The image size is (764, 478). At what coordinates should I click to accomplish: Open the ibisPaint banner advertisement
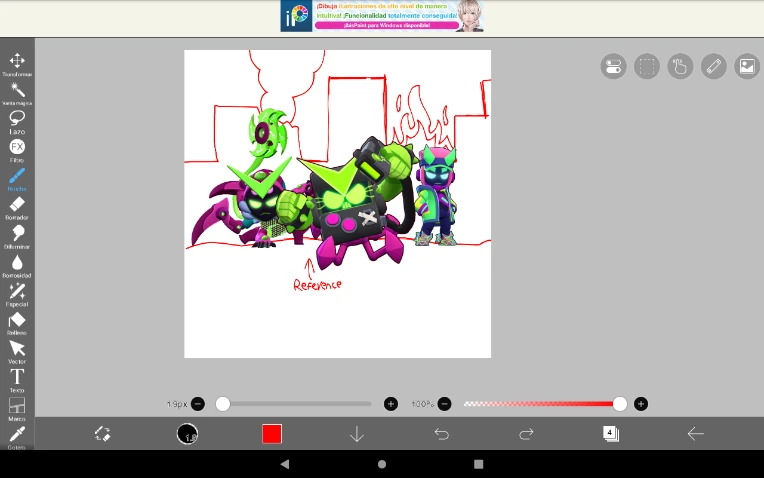[382, 16]
